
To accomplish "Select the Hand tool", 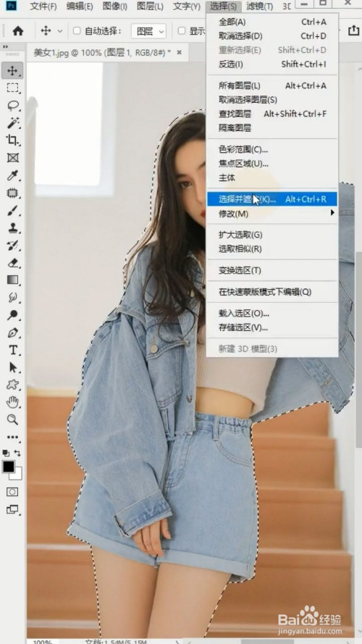I will pyautogui.click(x=12, y=402).
